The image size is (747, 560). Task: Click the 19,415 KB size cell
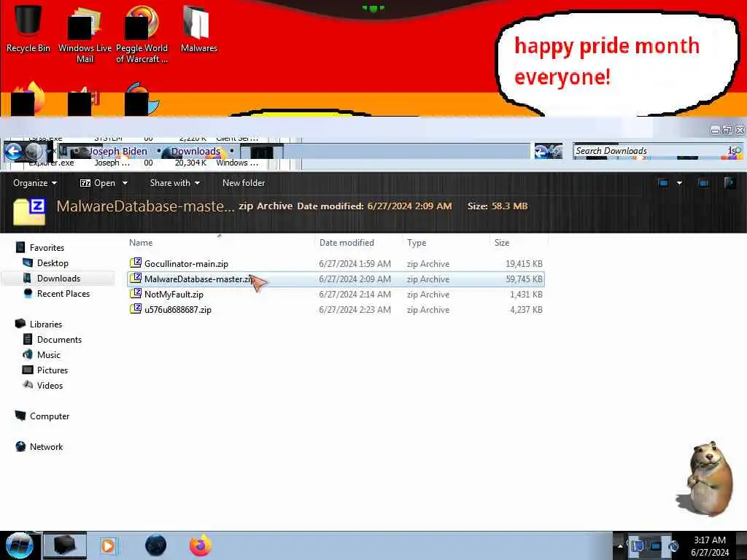click(524, 264)
